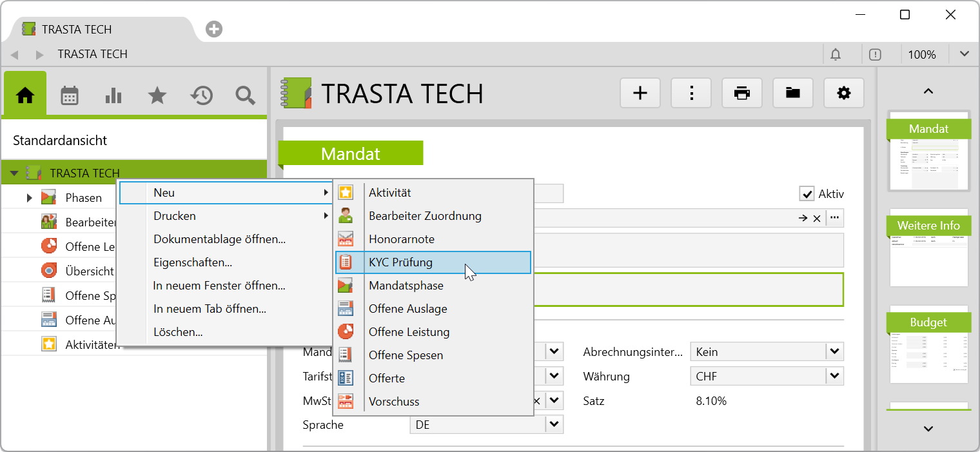980x452 pixels.
Task: Toggle the Aktiv checkbox
Action: tap(806, 194)
